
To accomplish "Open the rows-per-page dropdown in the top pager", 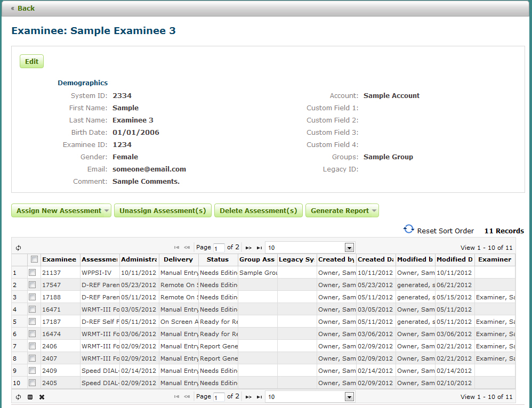I will coord(349,248).
